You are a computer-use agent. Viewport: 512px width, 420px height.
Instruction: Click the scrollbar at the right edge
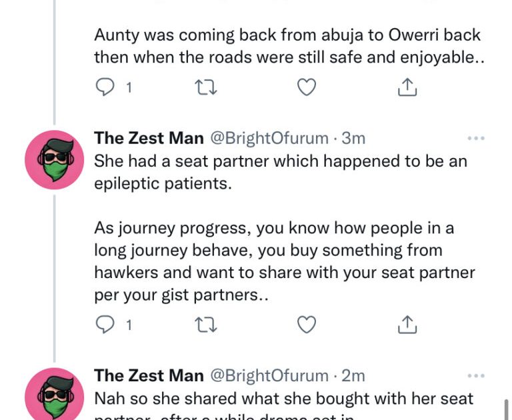[x=507, y=408]
